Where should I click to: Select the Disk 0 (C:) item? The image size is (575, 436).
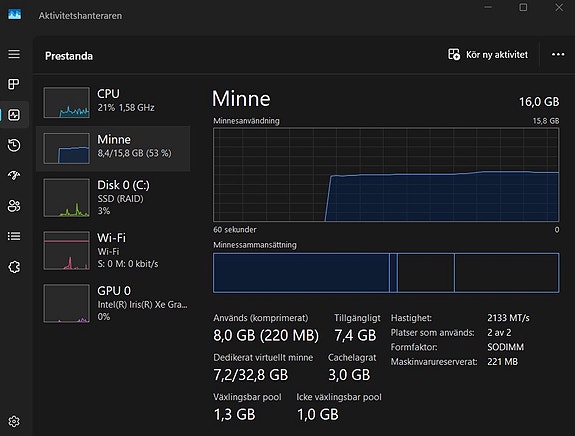(113, 198)
